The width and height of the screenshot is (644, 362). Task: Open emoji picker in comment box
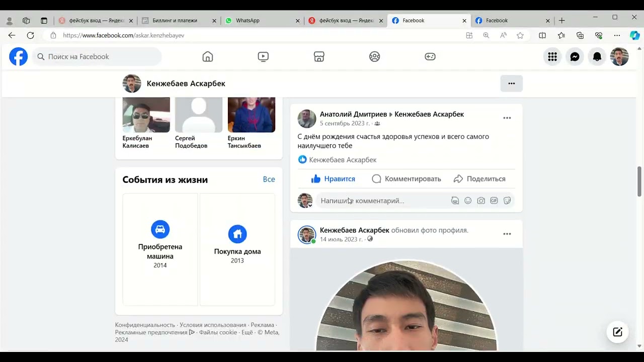pos(468,201)
